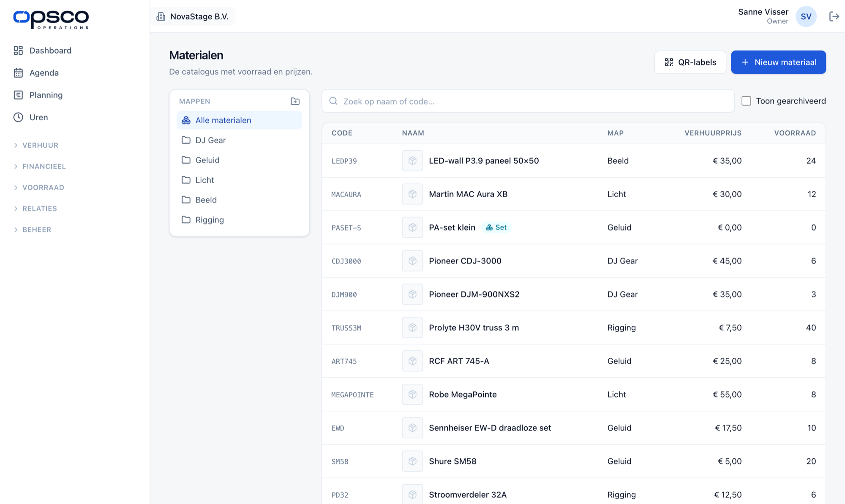Open the Dashboard grid icon
The height and width of the screenshot is (504, 845).
pos(18,51)
